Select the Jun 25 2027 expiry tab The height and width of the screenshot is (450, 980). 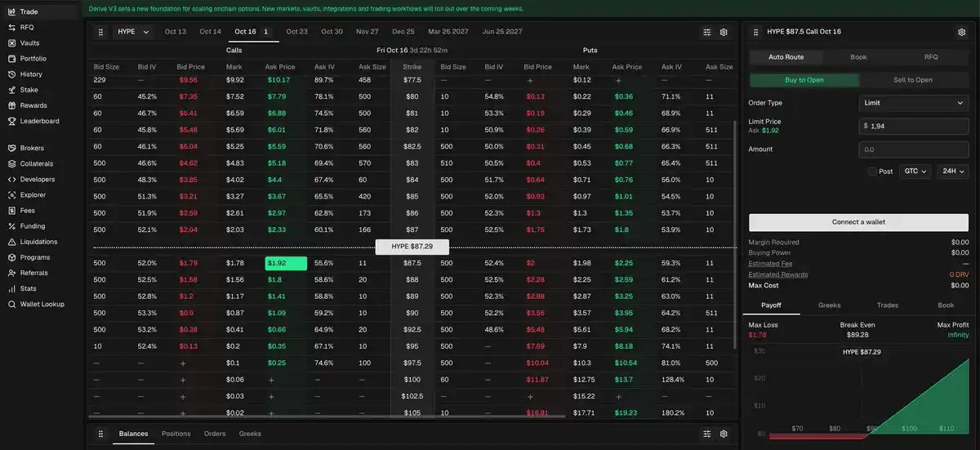(x=503, y=32)
